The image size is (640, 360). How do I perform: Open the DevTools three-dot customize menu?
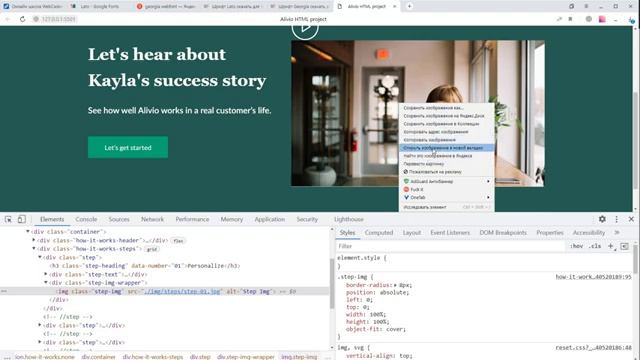coord(616,219)
